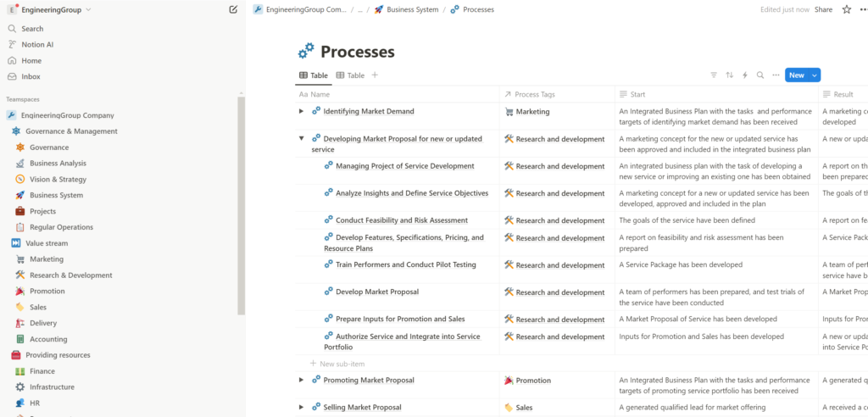This screenshot has width=868, height=417.
Task: Open the sort options icon
Action: click(x=729, y=75)
